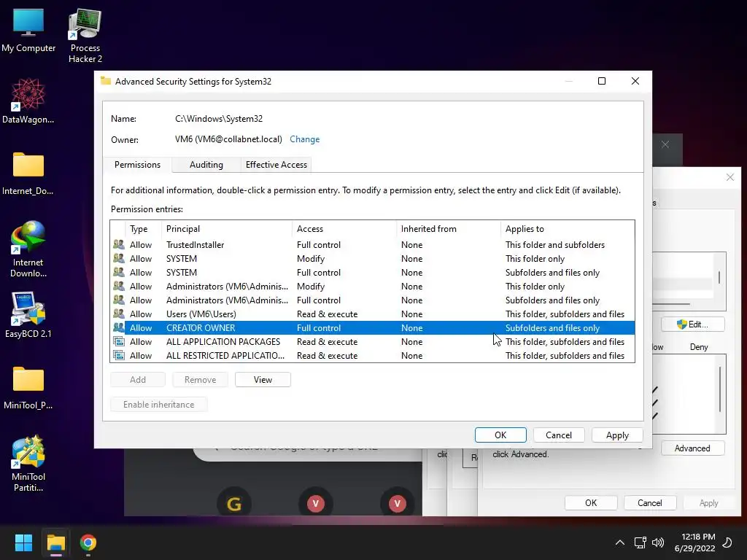Open the Windows Start menu
The width and height of the screenshot is (747, 560).
(x=23, y=542)
